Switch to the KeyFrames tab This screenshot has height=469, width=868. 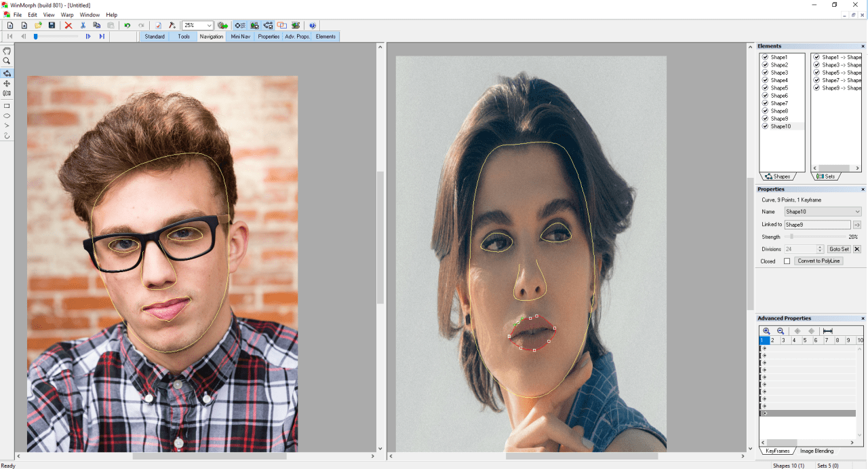777,451
